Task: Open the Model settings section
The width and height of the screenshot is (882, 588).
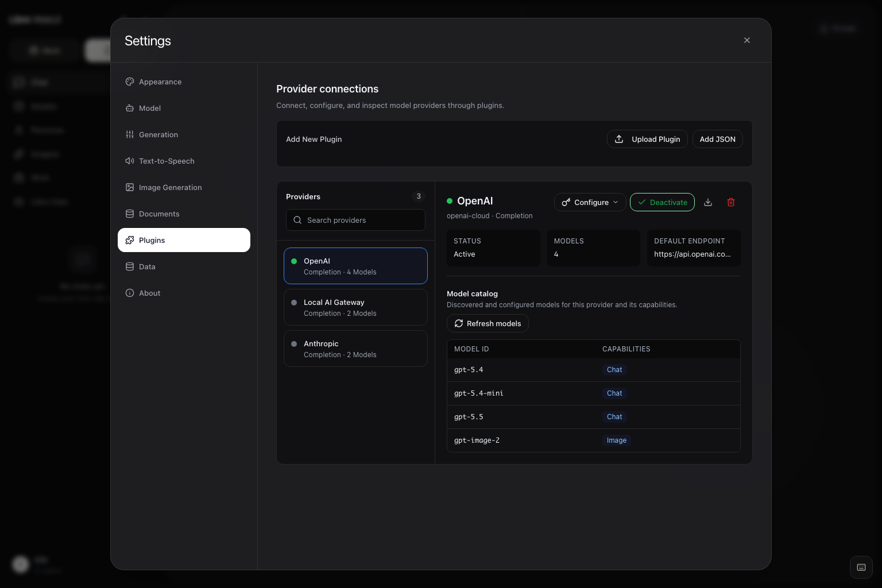Action: (x=184, y=108)
